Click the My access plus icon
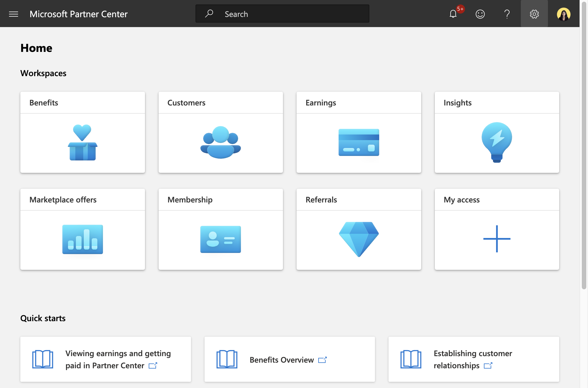Screen dimensions: 588x388 click(497, 239)
